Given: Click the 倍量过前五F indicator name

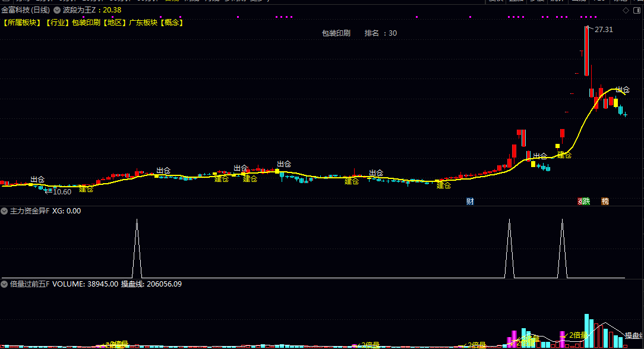Looking at the screenshot, I should click(x=30, y=284).
